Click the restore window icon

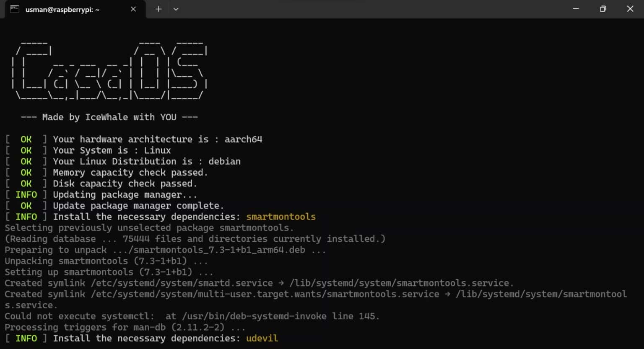click(x=603, y=8)
